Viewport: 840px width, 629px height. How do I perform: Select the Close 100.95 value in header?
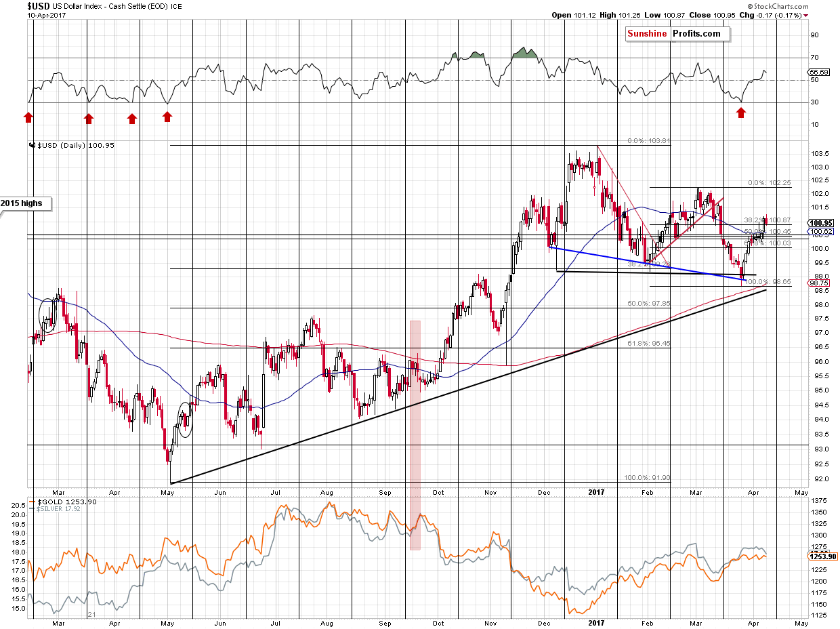(712, 15)
